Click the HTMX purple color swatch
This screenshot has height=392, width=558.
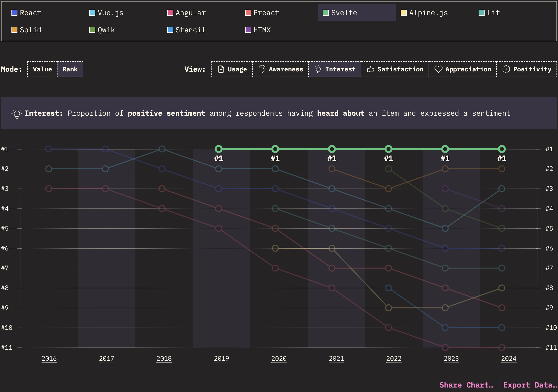click(248, 30)
